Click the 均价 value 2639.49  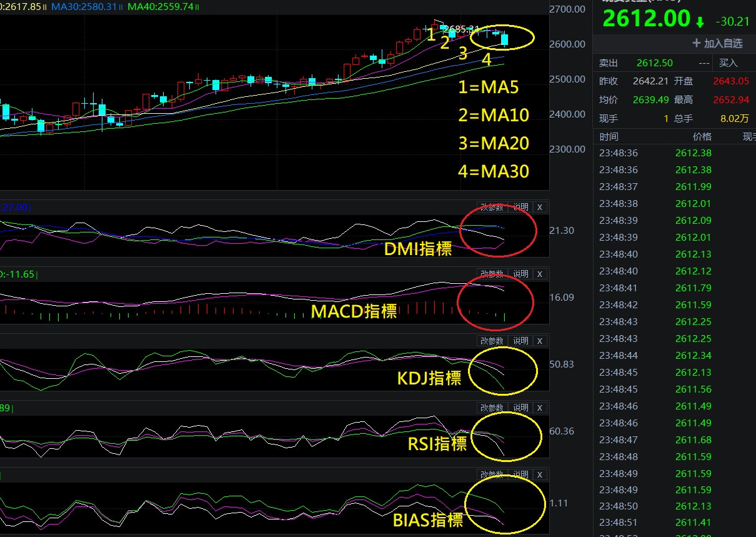click(650, 99)
